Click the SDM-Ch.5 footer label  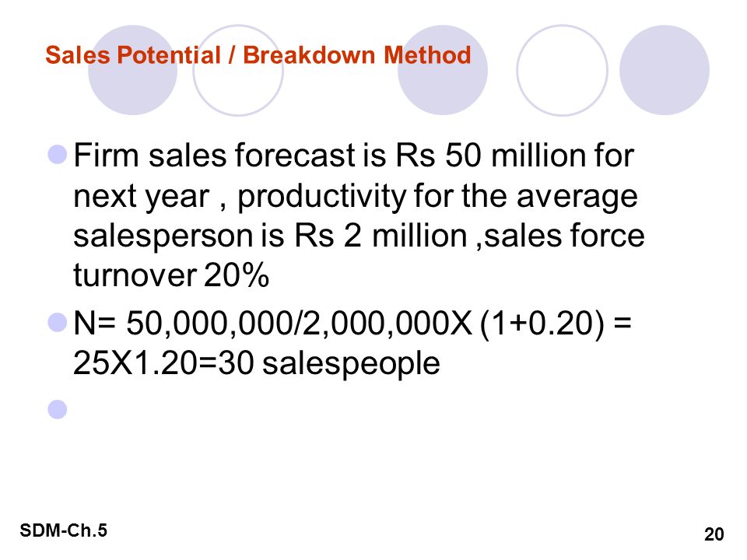[63, 530]
